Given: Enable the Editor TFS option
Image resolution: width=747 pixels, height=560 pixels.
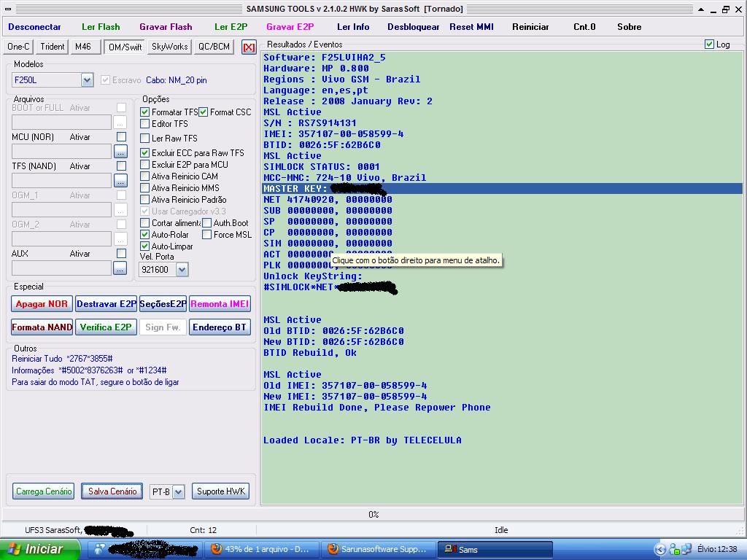Looking at the screenshot, I should tap(145, 124).
